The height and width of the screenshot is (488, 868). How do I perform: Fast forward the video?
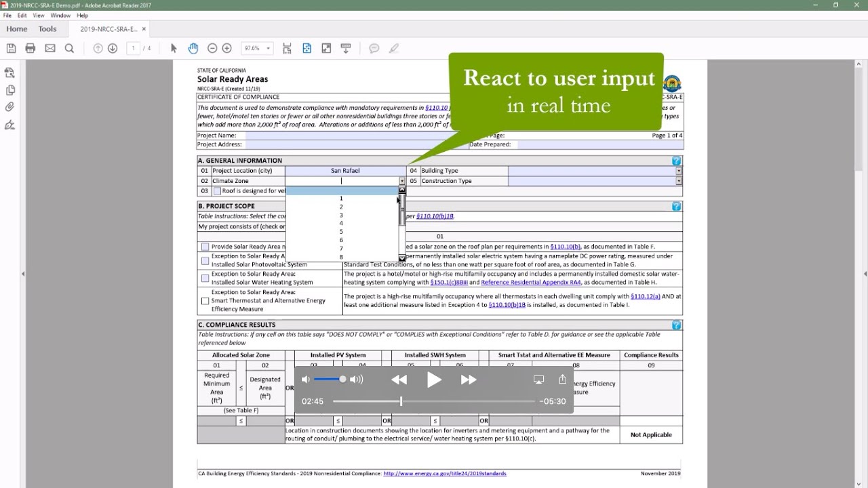click(x=469, y=380)
